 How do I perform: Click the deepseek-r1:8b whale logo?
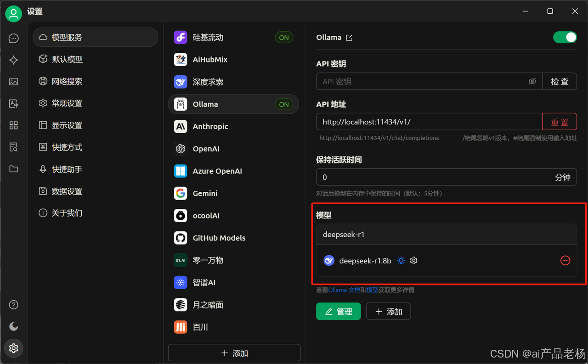pyautogui.click(x=329, y=260)
